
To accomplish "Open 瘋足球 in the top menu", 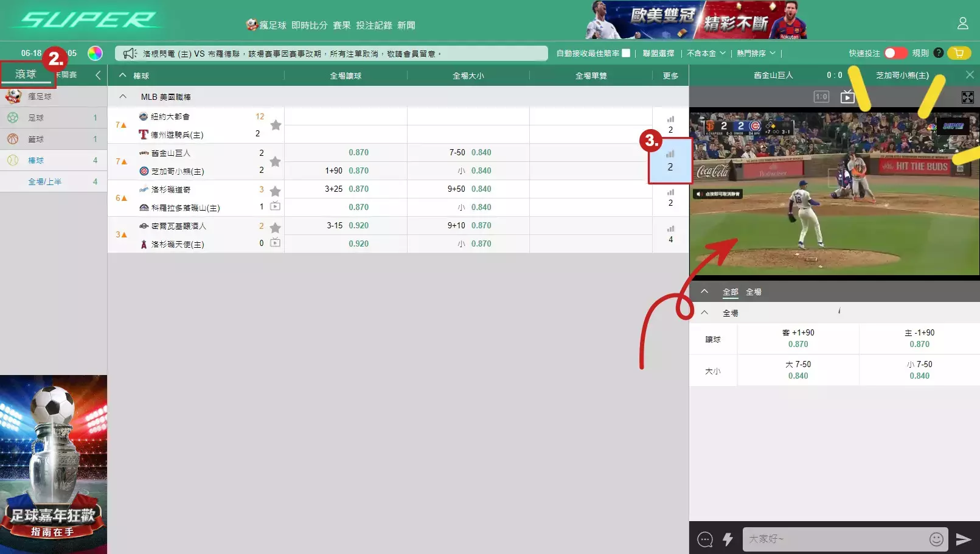I will [266, 25].
